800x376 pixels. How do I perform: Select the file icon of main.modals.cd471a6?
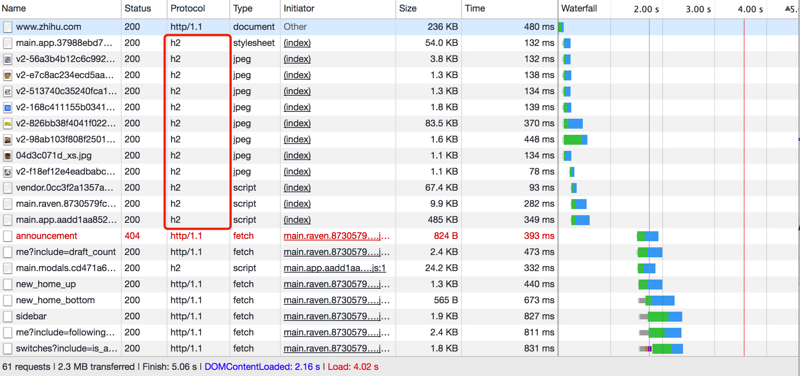[7, 268]
